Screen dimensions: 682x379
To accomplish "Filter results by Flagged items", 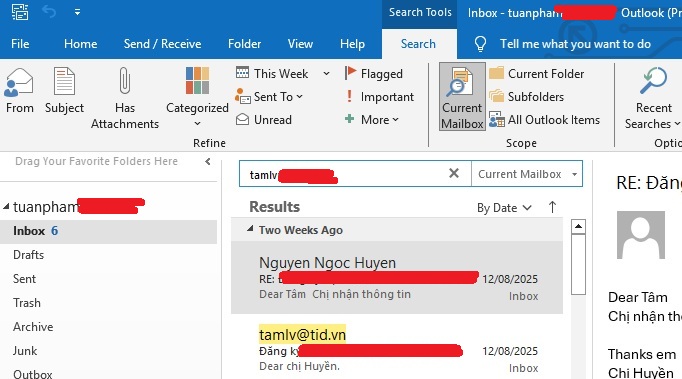I will pos(374,74).
